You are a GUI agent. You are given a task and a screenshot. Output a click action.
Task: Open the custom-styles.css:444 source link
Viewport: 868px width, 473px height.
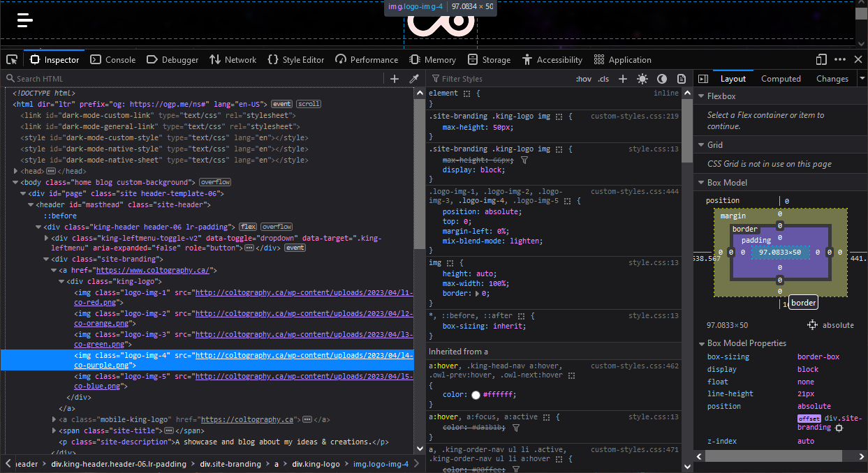point(634,191)
